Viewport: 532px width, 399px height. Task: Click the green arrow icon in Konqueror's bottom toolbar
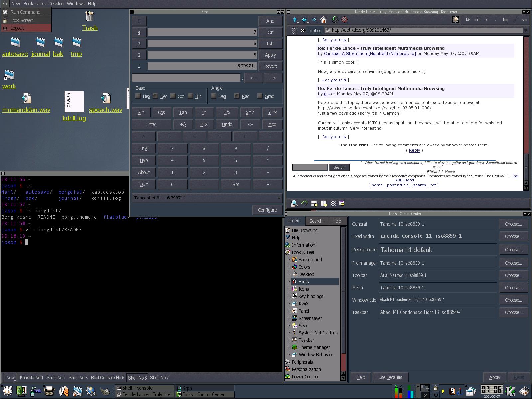(304, 203)
